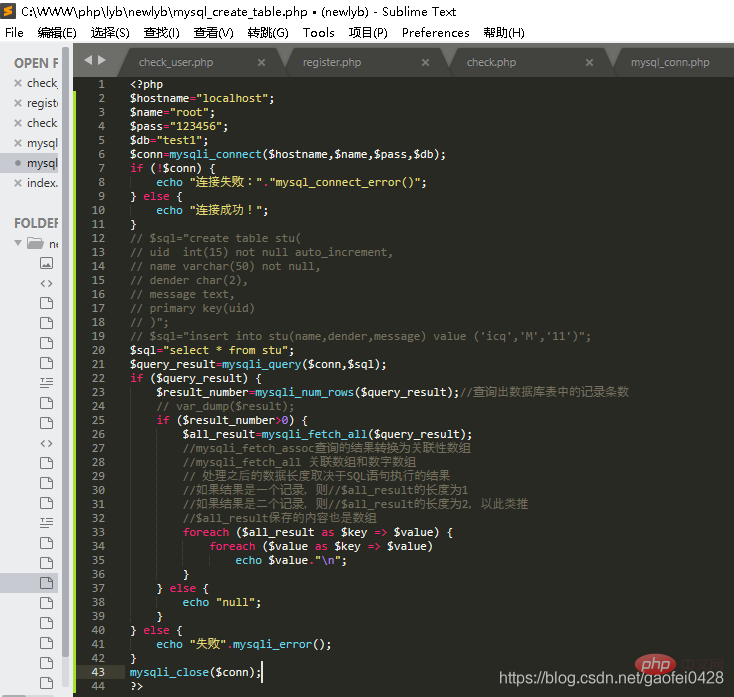Click the $hostname="localhost" line
This screenshot has width=734, height=697.
point(202,98)
